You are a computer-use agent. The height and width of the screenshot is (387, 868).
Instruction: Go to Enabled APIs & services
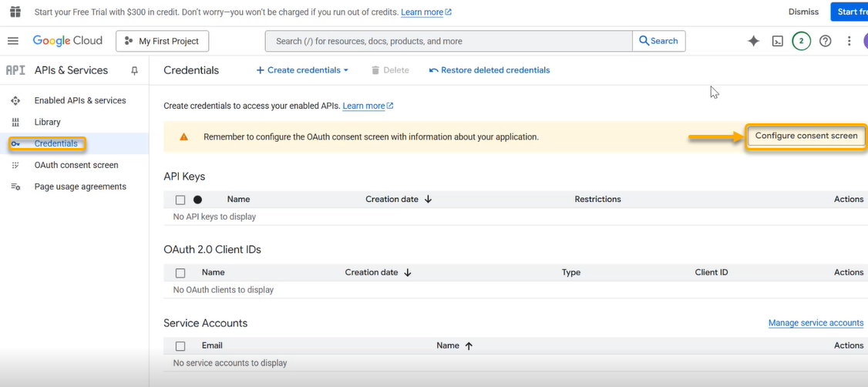[79, 100]
